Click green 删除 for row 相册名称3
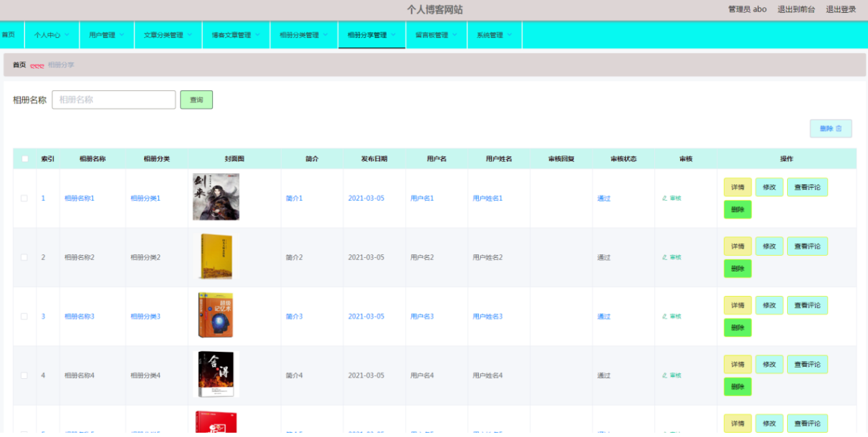 (x=738, y=328)
